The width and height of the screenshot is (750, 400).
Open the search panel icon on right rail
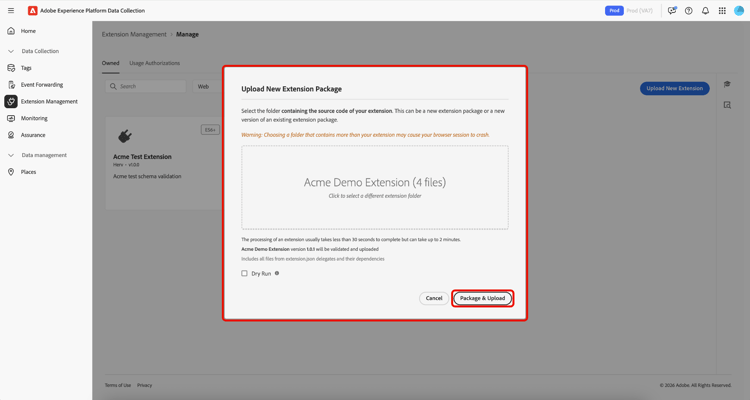pos(727,105)
